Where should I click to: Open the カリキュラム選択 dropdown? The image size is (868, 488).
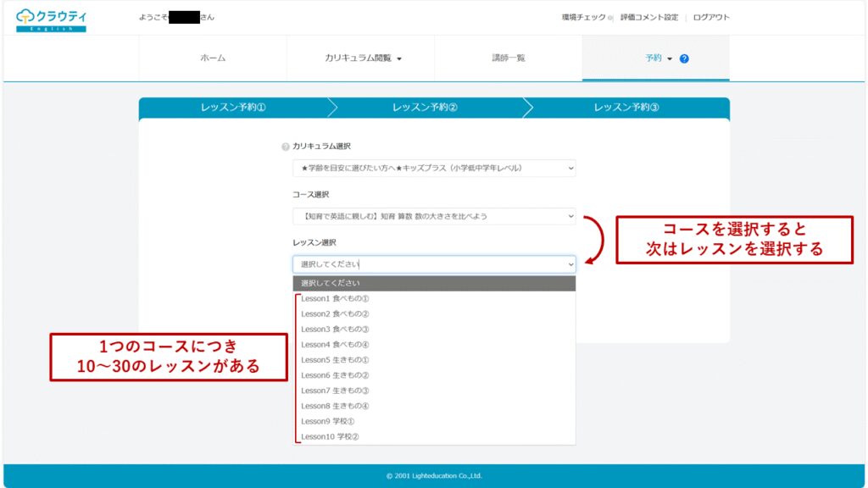coord(433,168)
